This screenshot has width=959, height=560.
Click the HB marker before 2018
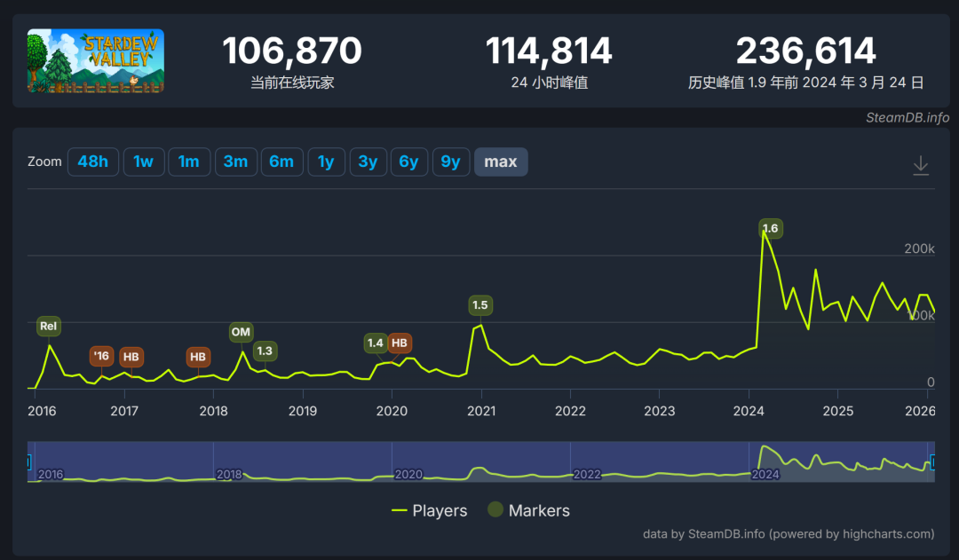pos(197,357)
